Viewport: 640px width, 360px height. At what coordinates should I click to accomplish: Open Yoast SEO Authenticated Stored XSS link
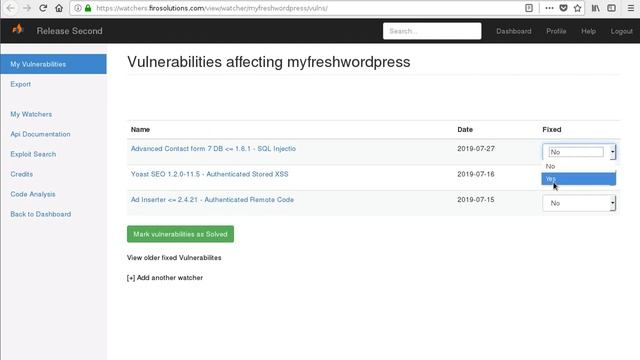pos(209,174)
